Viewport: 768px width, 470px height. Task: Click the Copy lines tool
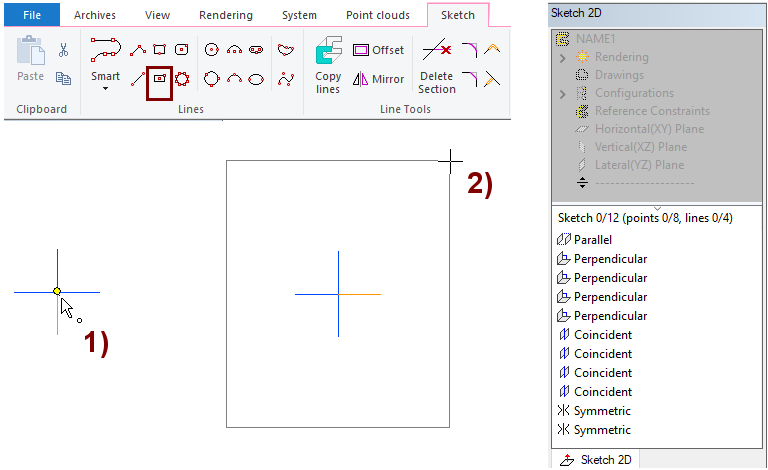pos(328,66)
